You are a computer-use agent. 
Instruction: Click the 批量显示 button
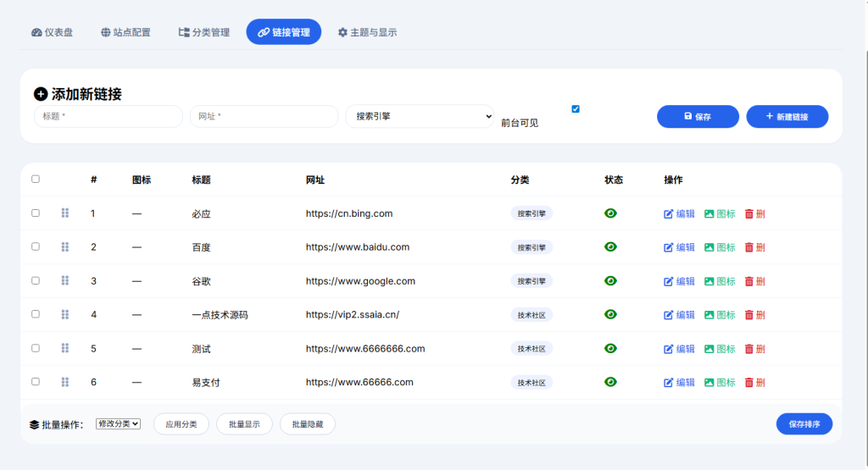(x=244, y=424)
